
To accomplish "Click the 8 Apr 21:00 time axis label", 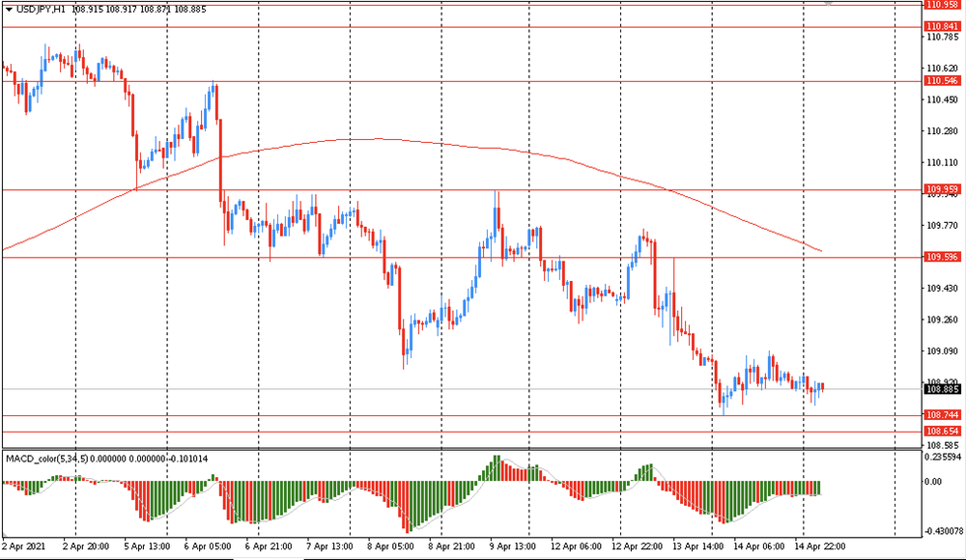I will pos(451,546).
